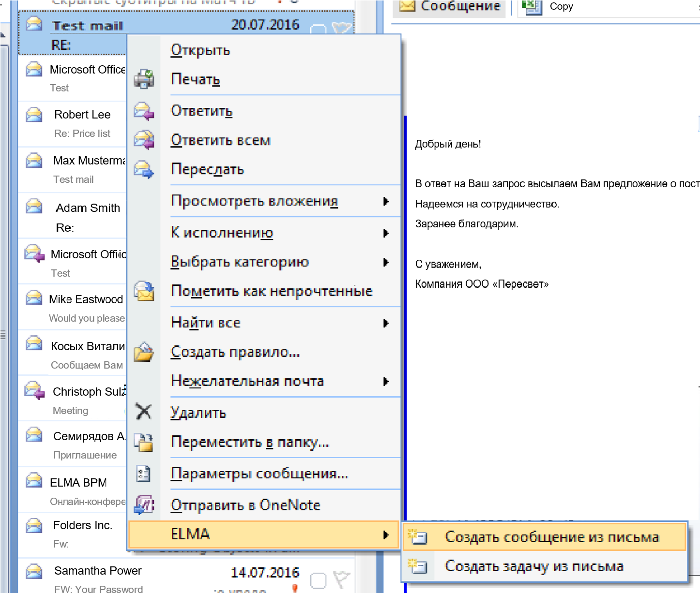Choose Создать задачу из письма
Image resolution: width=700 pixels, height=593 pixels.
(x=533, y=566)
